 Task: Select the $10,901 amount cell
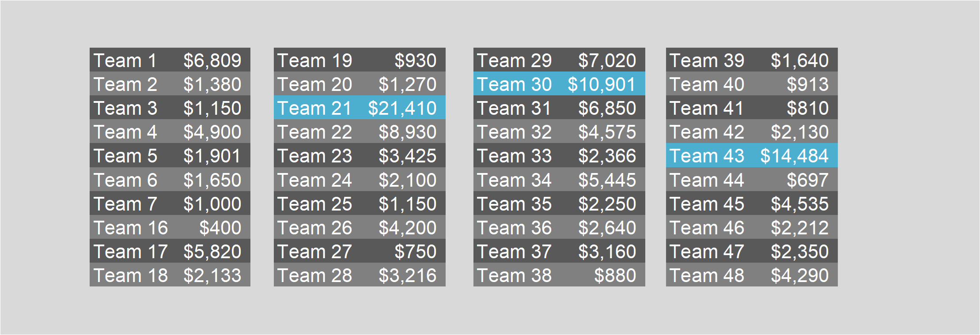602,84
